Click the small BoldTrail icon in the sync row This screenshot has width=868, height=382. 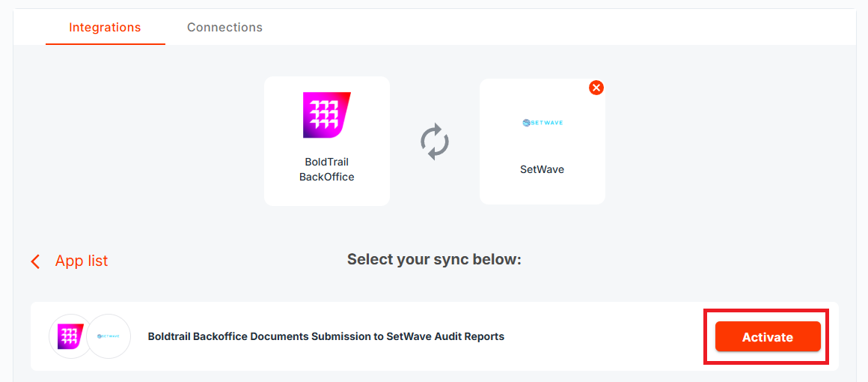click(71, 336)
